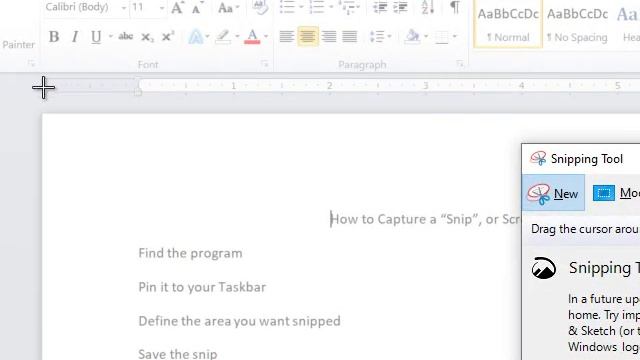Click Snipping Tool title bar icon
The height and width of the screenshot is (360, 640).
538,158
